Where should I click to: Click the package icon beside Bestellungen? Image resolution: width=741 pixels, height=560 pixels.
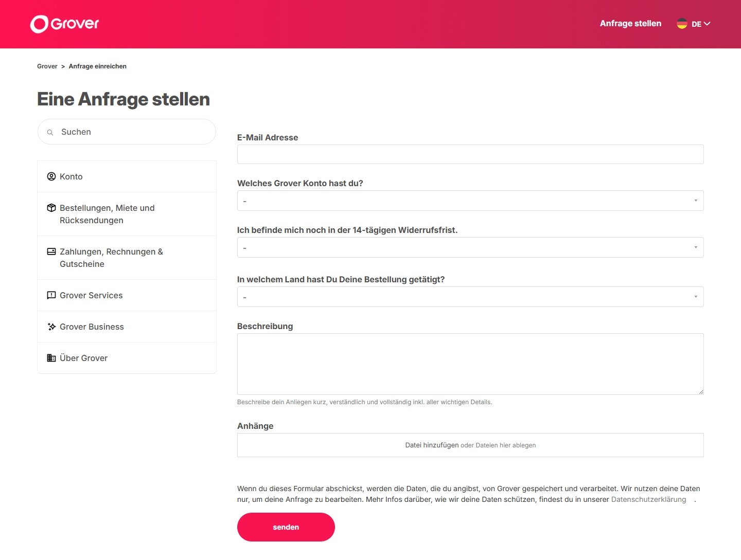(x=51, y=208)
